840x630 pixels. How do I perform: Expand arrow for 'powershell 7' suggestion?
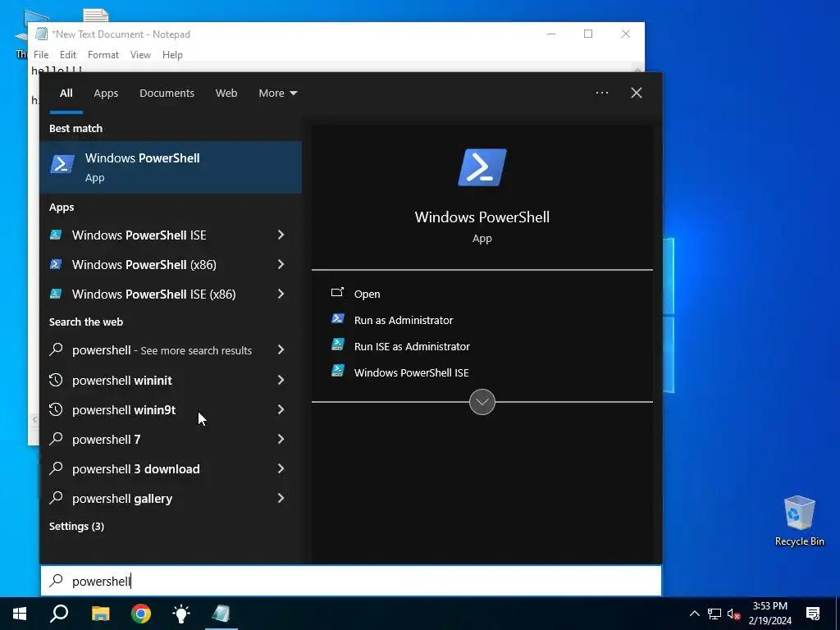281,439
